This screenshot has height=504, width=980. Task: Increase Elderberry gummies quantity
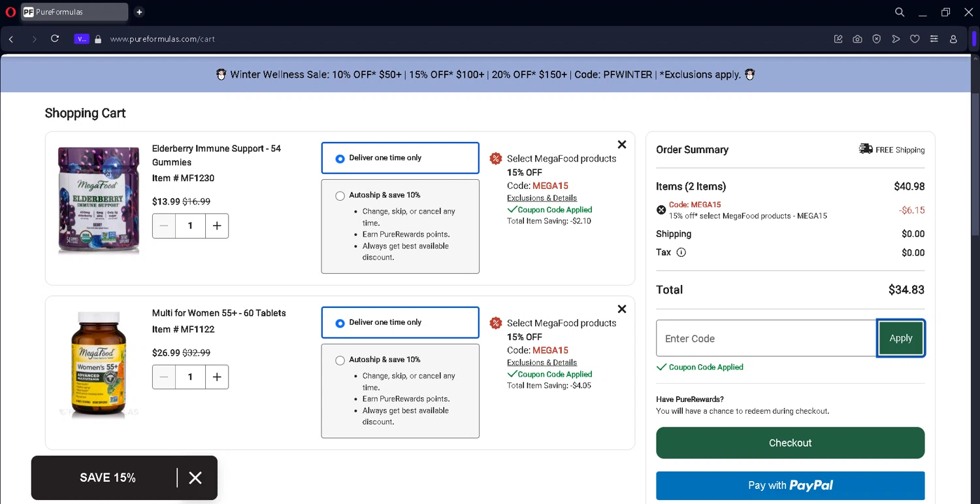pos(217,226)
